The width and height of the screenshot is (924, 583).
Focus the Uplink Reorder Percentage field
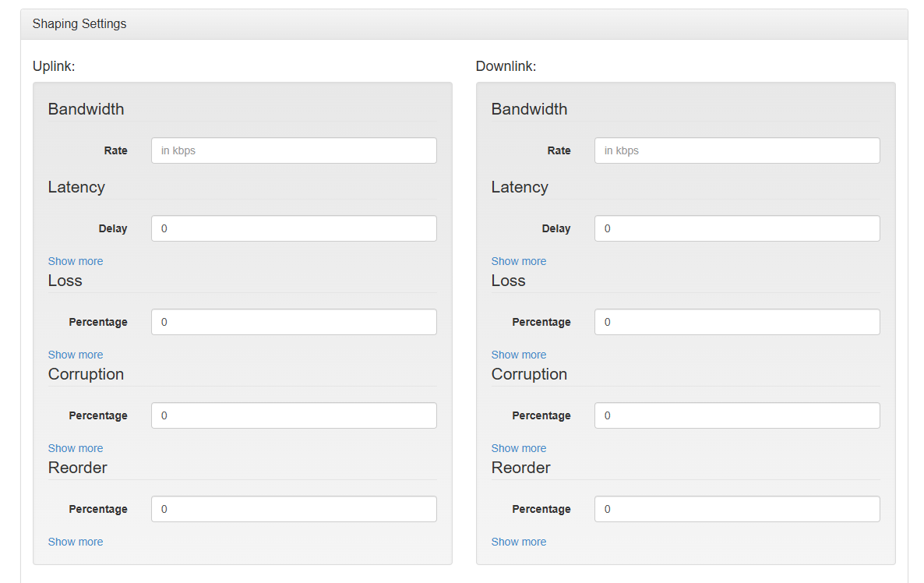coord(294,509)
